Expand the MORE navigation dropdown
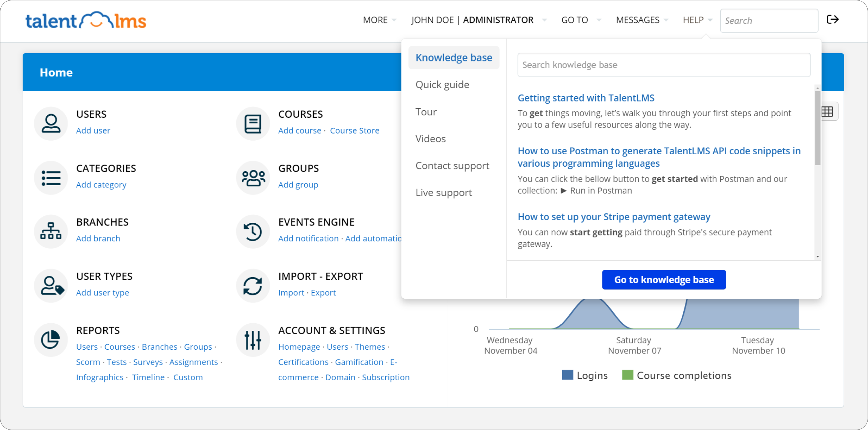This screenshot has width=868, height=430. tap(379, 19)
